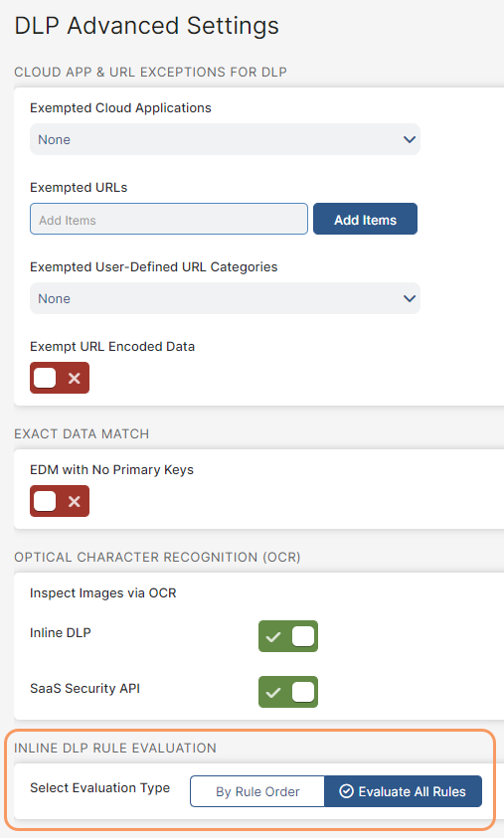Click the DLP Advanced Settings page title

(146, 26)
